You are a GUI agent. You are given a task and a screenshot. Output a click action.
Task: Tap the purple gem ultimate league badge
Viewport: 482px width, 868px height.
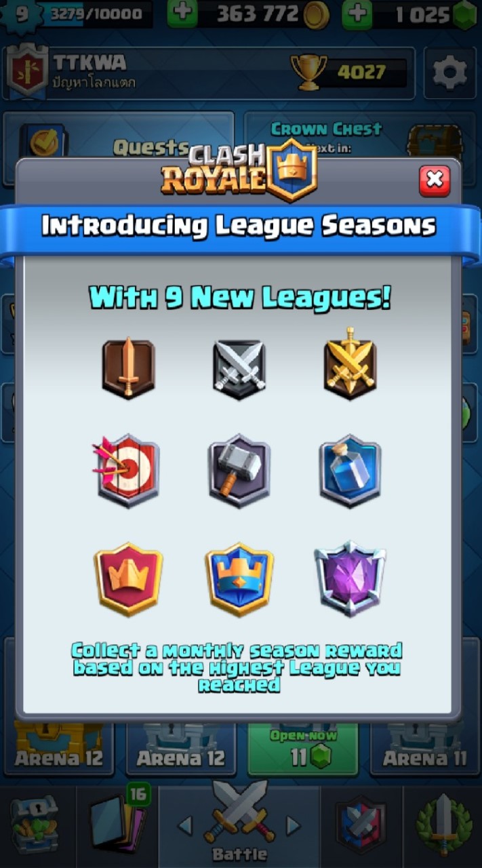pos(350,578)
